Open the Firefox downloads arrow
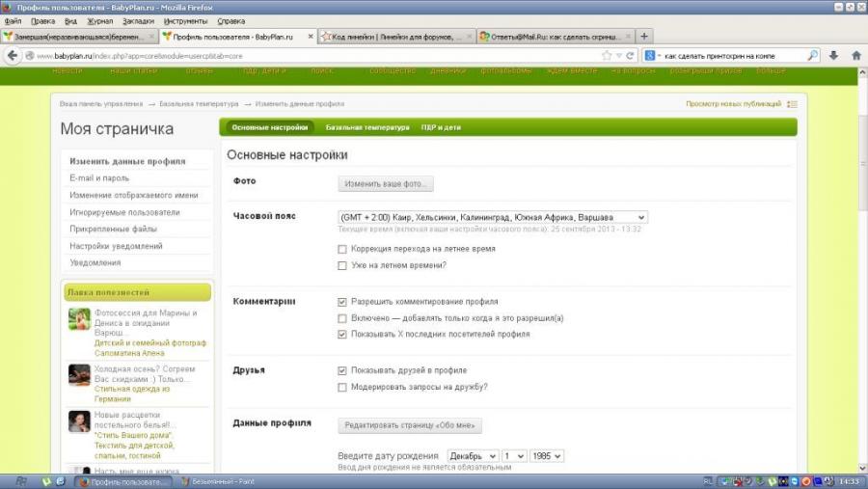 pos(833,55)
